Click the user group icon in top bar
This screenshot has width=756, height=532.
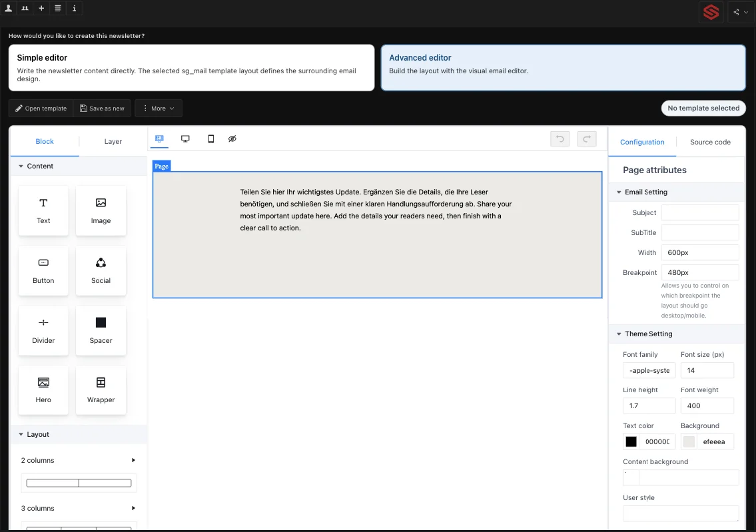[25, 8]
